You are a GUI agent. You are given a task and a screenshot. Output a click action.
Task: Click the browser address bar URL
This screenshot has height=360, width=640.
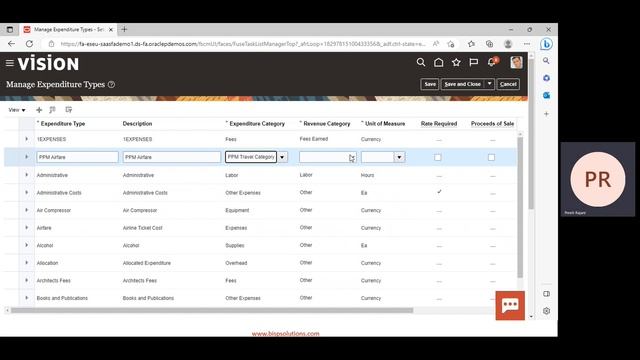click(243, 44)
